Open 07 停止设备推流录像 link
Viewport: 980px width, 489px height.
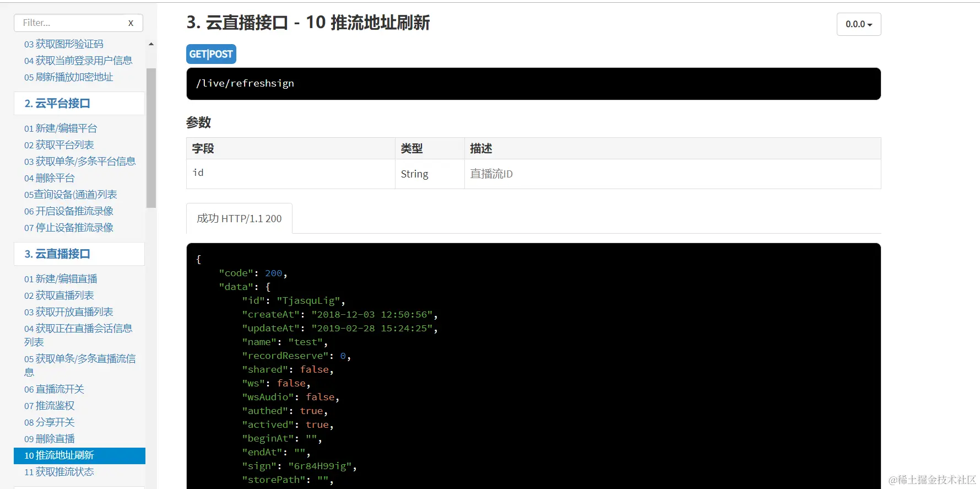click(x=69, y=228)
